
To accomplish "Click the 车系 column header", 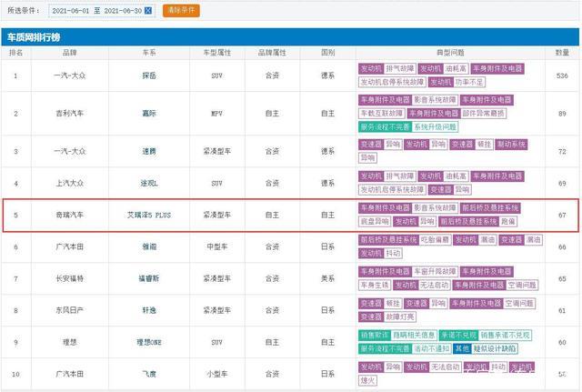I will coord(149,53).
